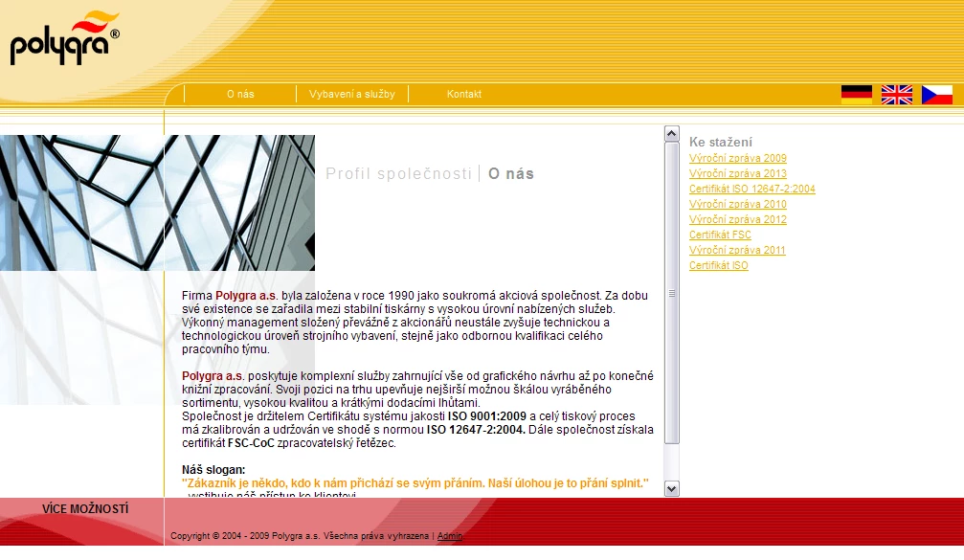Click the 'FSC-CoC' bold text
The width and height of the screenshot is (964, 560).
251,443
